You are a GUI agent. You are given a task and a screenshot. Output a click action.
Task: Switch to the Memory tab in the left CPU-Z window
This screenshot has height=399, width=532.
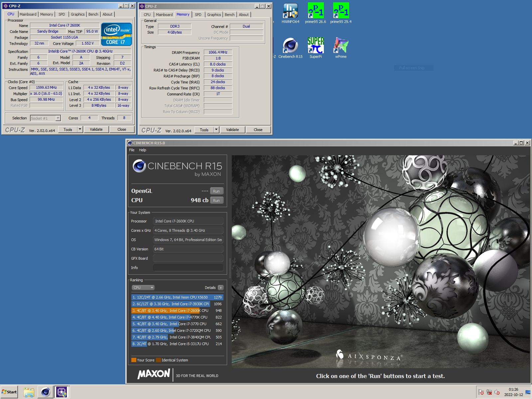click(x=47, y=14)
